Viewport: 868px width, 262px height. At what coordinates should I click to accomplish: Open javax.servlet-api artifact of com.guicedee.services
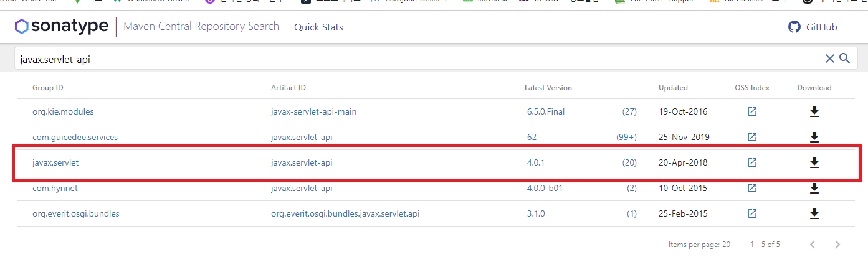(302, 137)
